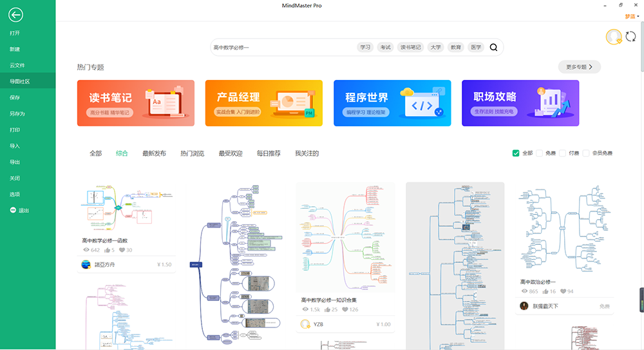This screenshot has height=350, width=644.
Task: Click the 学习 search tag
Action: [x=365, y=47]
